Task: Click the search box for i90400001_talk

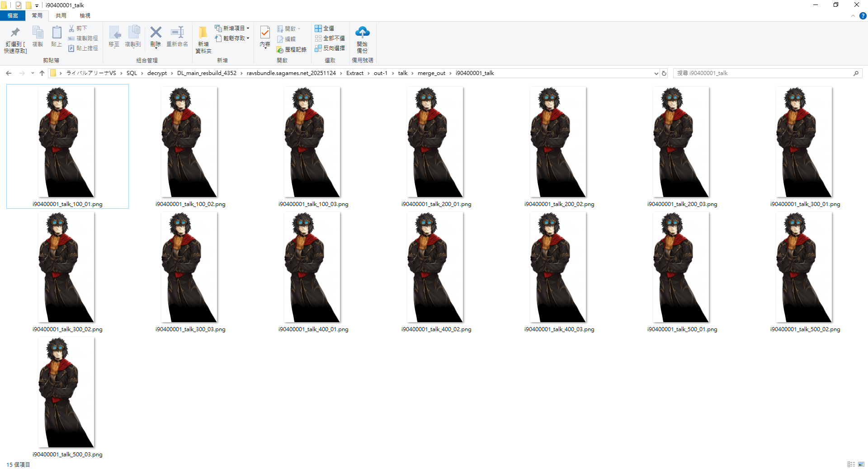Action: coord(764,73)
